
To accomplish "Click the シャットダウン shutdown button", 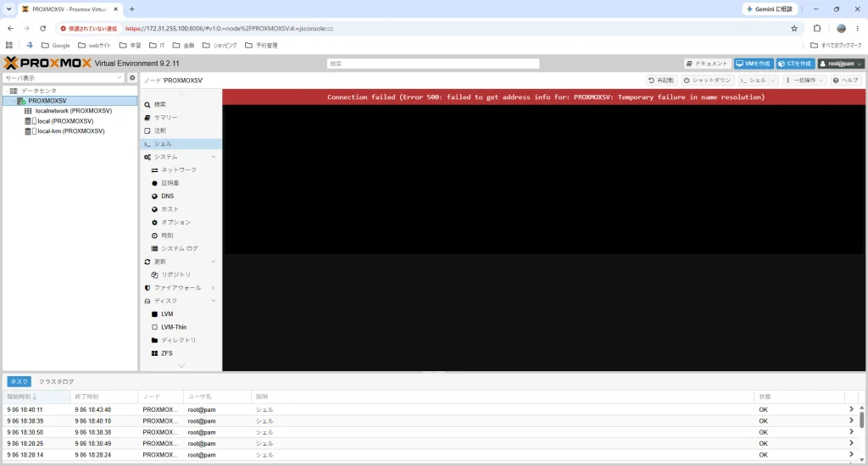I will coord(707,80).
